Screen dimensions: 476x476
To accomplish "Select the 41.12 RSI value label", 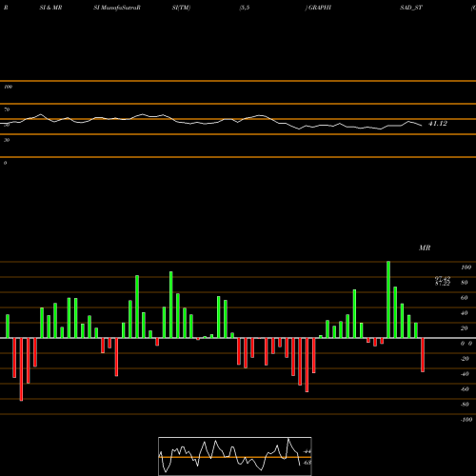I will pyautogui.click(x=438, y=124).
